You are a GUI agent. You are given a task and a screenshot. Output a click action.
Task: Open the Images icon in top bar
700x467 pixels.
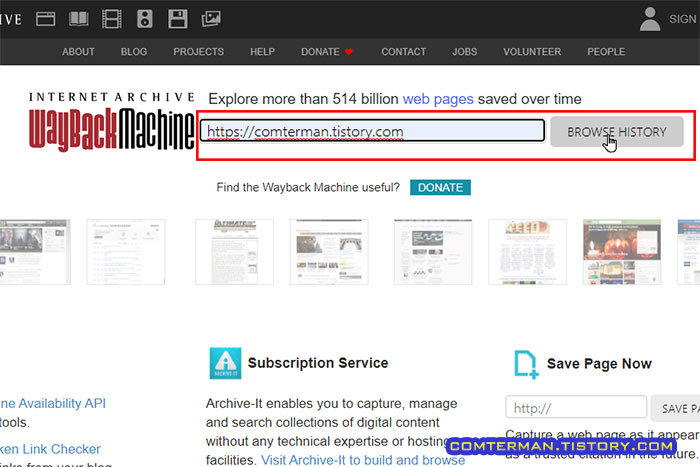click(x=211, y=19)
